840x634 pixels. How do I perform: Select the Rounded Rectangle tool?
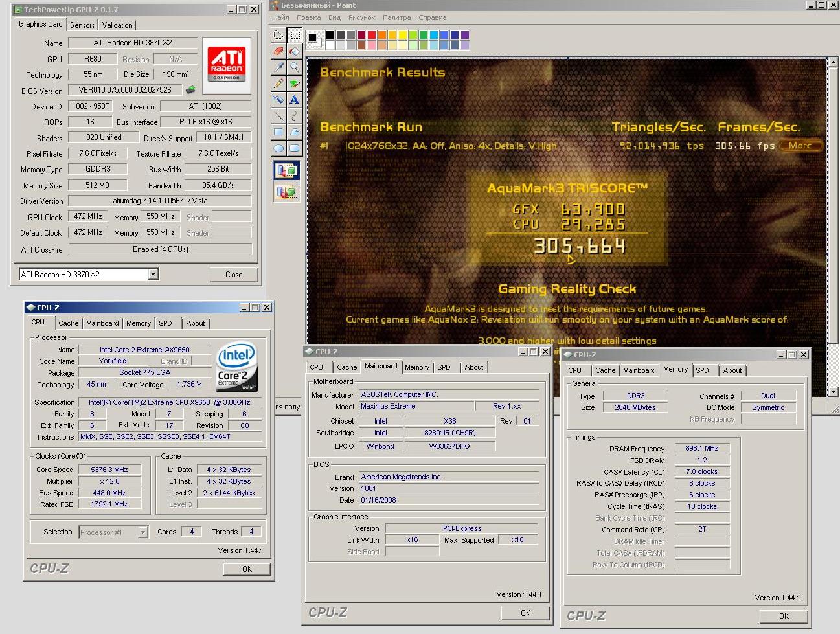click(x=295, y=148)
